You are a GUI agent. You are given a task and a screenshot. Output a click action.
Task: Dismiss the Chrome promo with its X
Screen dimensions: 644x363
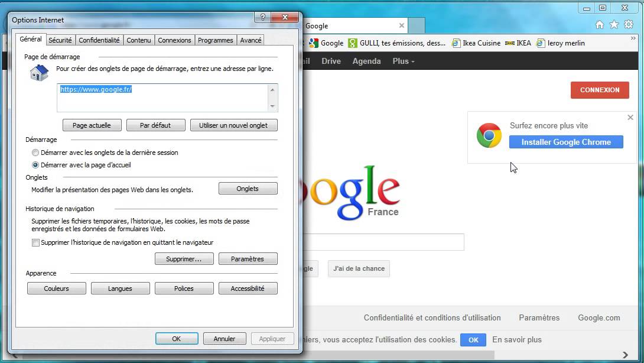pyautogui.click(x=630, y=118)
